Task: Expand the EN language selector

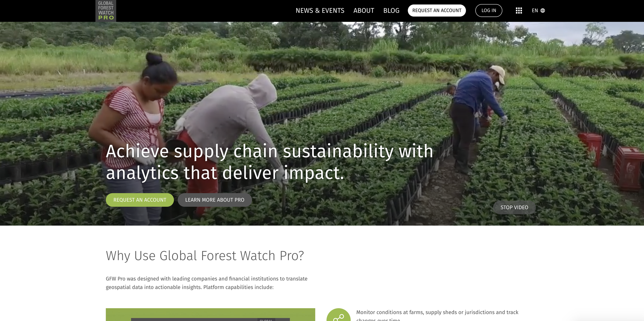Action: (x=538, y=11)
